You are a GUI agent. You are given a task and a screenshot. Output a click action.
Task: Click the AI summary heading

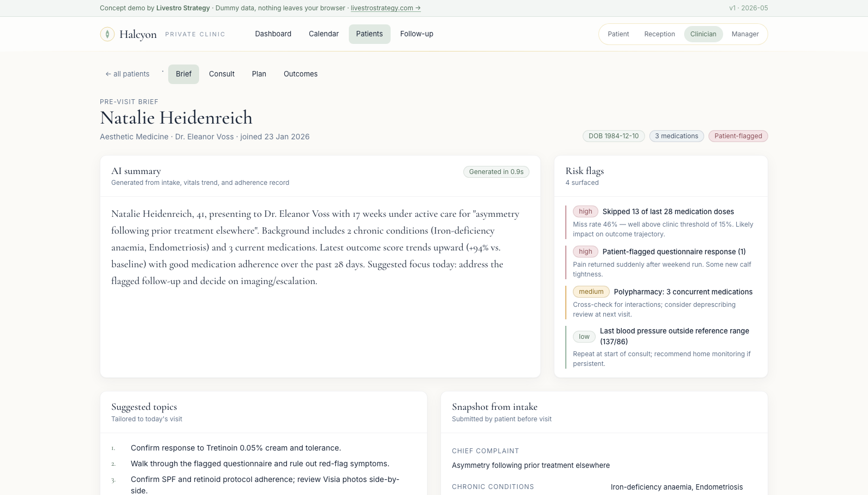click(136, 171)
